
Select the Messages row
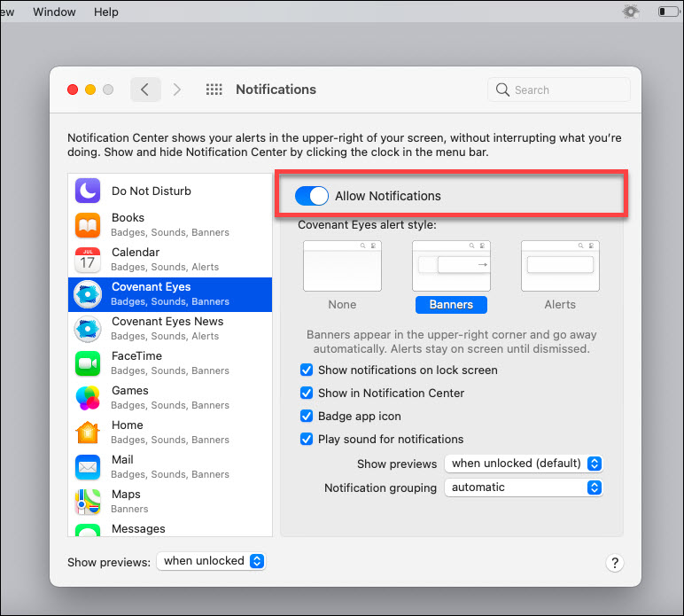click(170, 528)
